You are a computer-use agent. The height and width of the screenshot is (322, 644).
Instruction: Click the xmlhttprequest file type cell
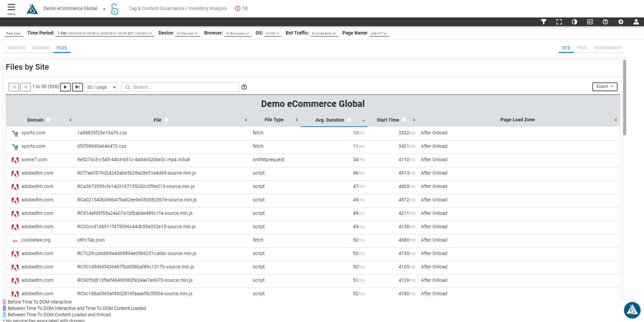(x=269, y=159)
